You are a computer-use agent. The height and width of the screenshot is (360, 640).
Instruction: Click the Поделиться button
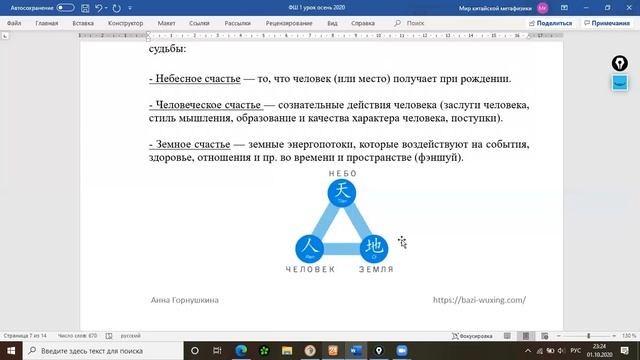tap(550, 23)
